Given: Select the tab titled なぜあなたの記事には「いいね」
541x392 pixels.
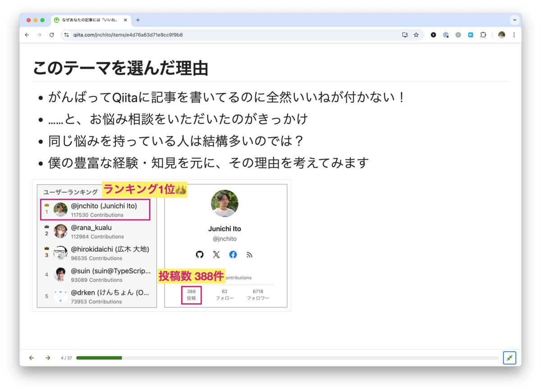Looking at the screenshot, I should [91, 20].
